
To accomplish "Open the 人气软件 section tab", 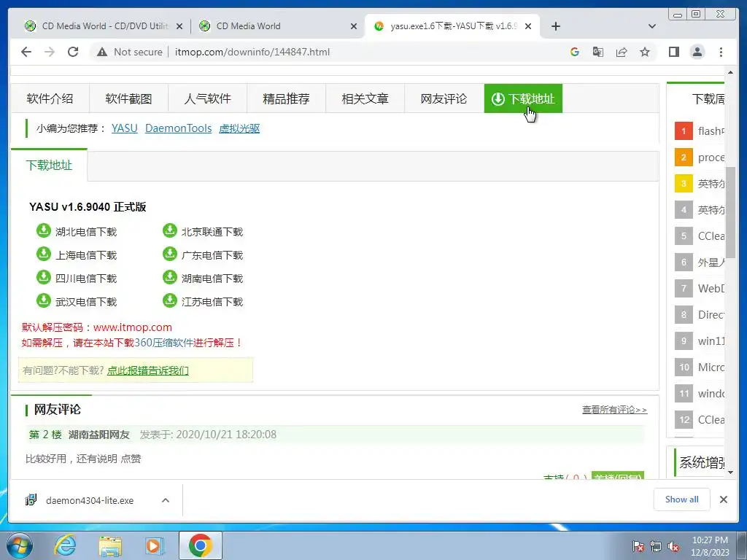I will tap(207, 98).
